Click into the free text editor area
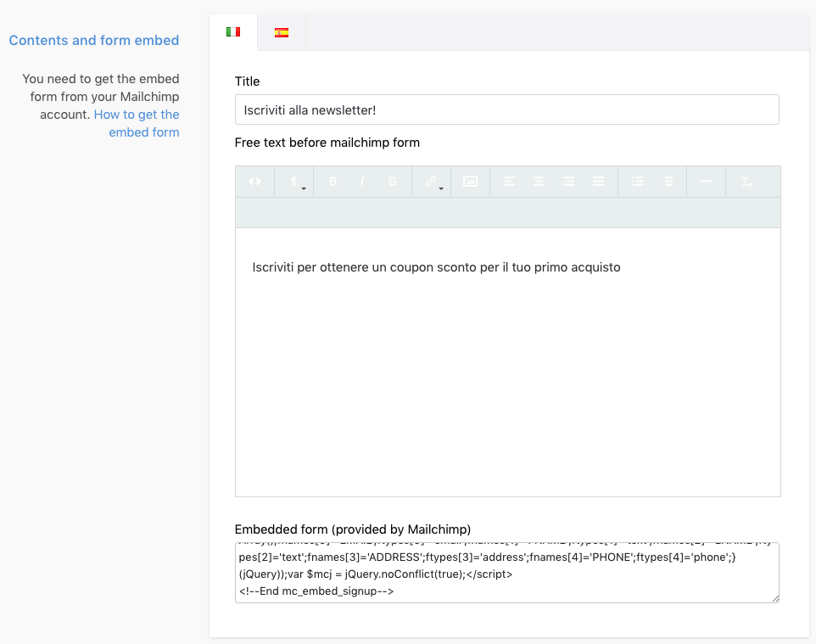Image resolution: width=816 pixels, height=644 pixels. 508,362
